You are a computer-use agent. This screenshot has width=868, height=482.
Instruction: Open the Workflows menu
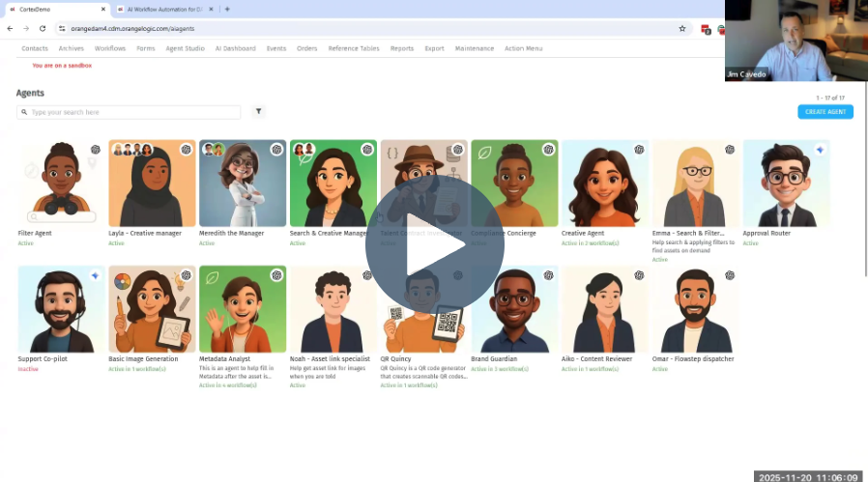click(110, 48)
